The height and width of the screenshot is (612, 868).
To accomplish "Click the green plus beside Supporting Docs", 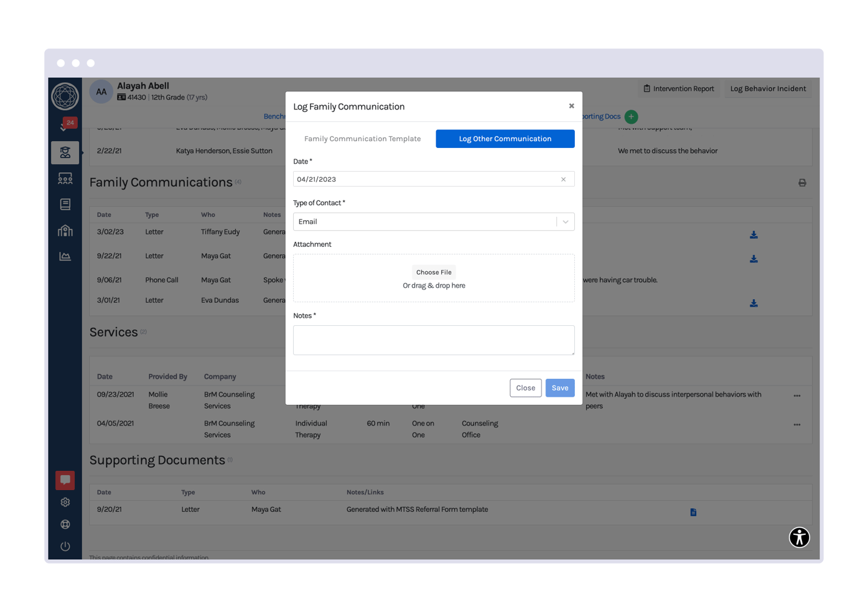I will click(631, 116).
